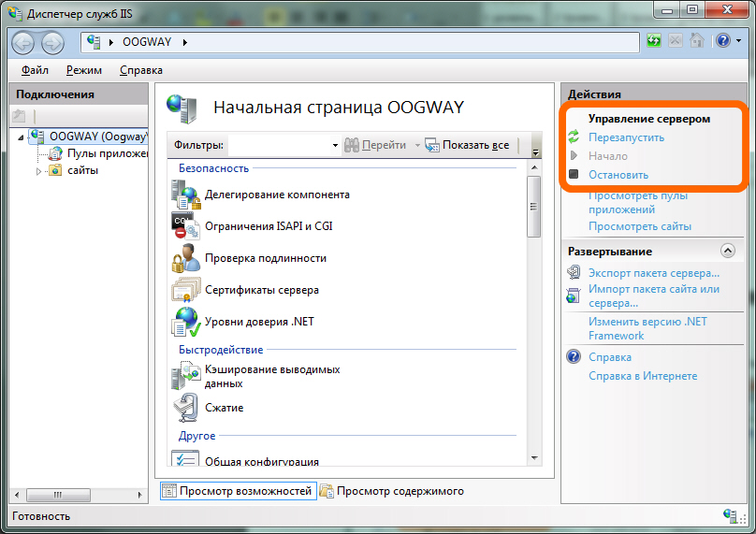Click the Остановить server action link
This screenshot has height=534, width=756.
(618, 175)
